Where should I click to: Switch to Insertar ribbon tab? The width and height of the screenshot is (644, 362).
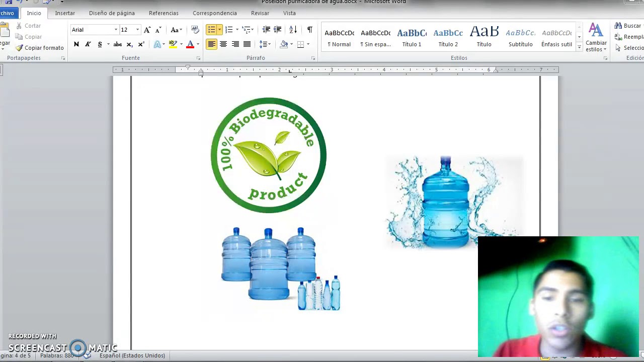[65, 13]
